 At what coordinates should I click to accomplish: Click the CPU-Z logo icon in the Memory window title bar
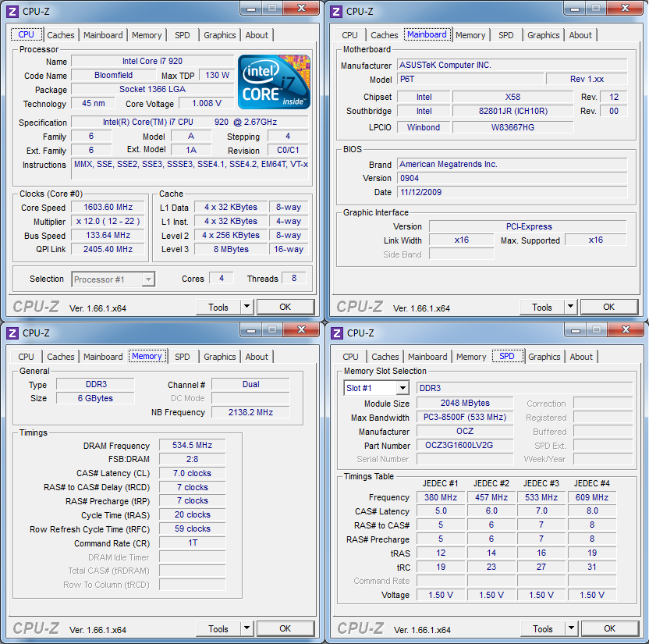[x=12, y=333]
